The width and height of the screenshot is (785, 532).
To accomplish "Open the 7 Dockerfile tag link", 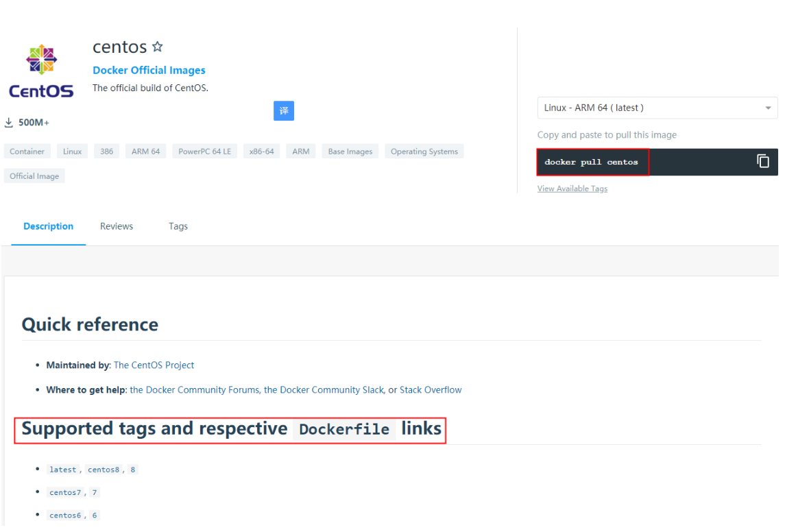I will [95, 493].
